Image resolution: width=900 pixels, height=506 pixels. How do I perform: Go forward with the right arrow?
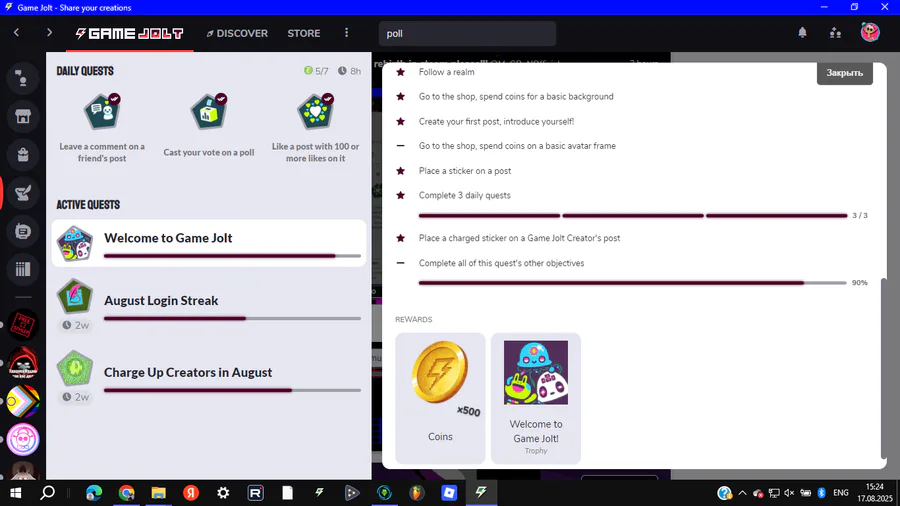coord(49,33)
